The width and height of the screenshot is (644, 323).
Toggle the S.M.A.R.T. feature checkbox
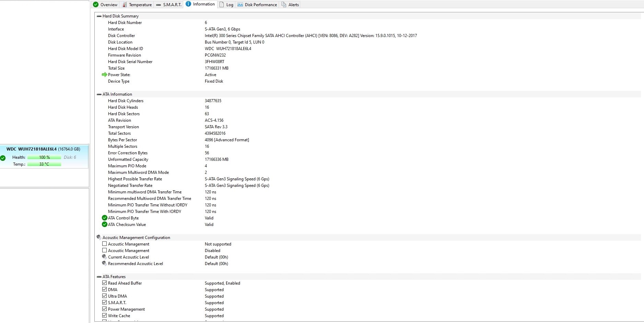104,302
